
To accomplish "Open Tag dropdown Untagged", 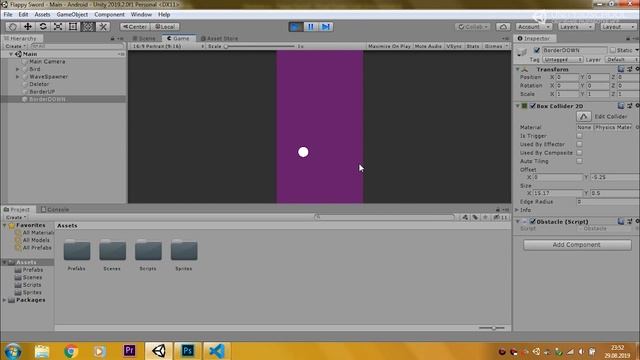I will (562, 60).
